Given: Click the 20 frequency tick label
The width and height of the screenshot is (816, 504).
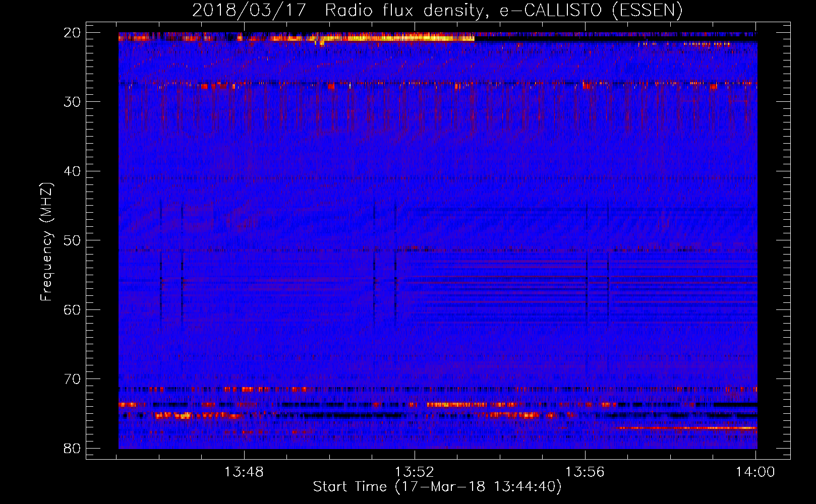Looking at the screenshot, I should (72, 33).
